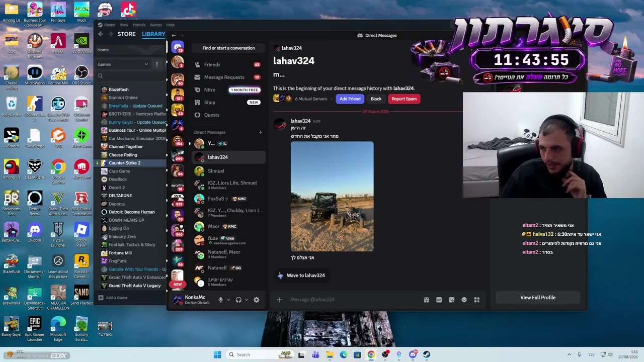Open the Message Requests envelope icon
Screen dimensions: 644x362
pos(197,77)
